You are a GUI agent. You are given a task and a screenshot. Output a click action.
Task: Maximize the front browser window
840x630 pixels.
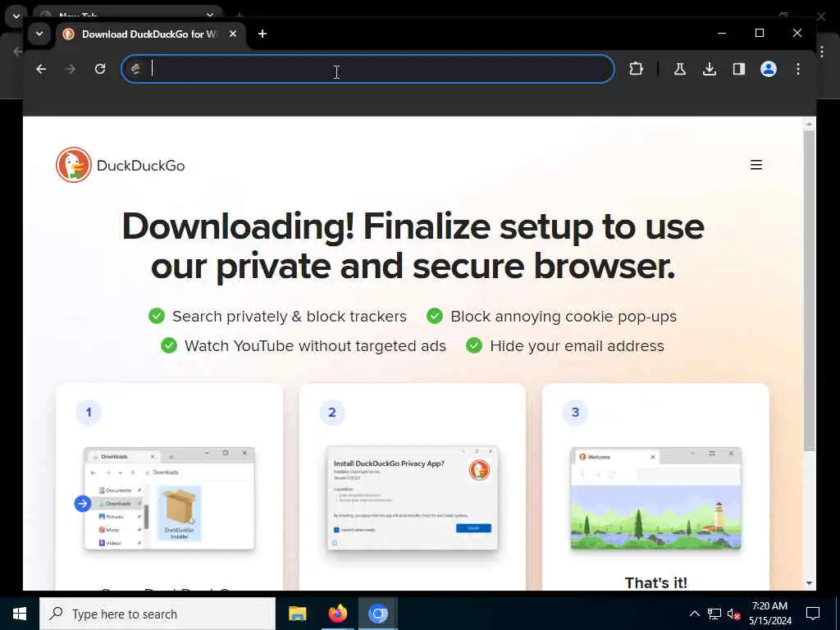point(759,33)
